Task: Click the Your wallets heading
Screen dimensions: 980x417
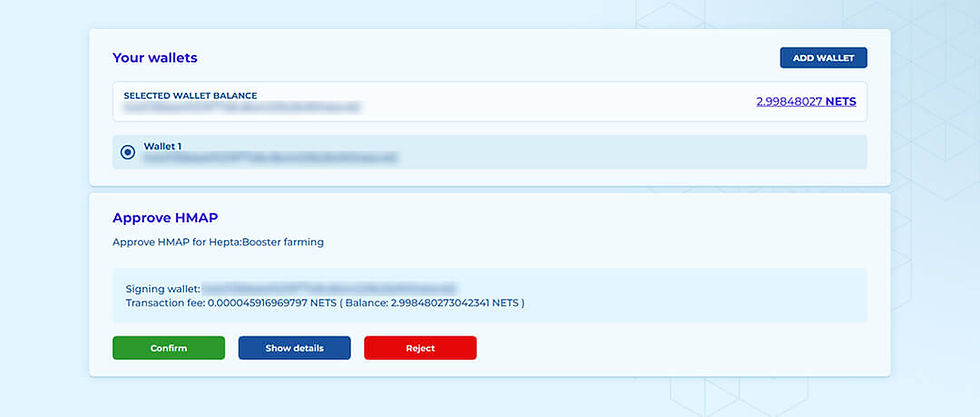Action: [155, 58]
